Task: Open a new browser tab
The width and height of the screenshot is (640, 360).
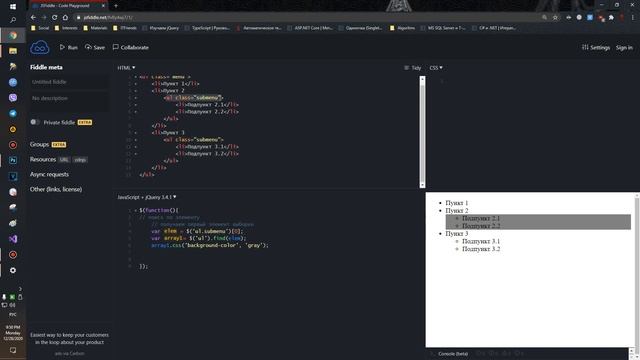Action: click(116, 6)
